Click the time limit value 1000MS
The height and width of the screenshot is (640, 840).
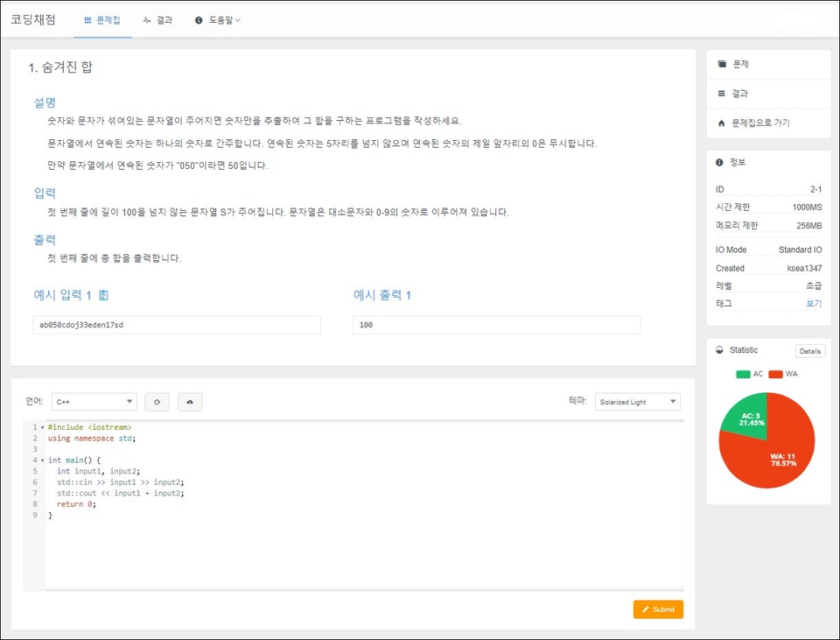coord(807,207)
